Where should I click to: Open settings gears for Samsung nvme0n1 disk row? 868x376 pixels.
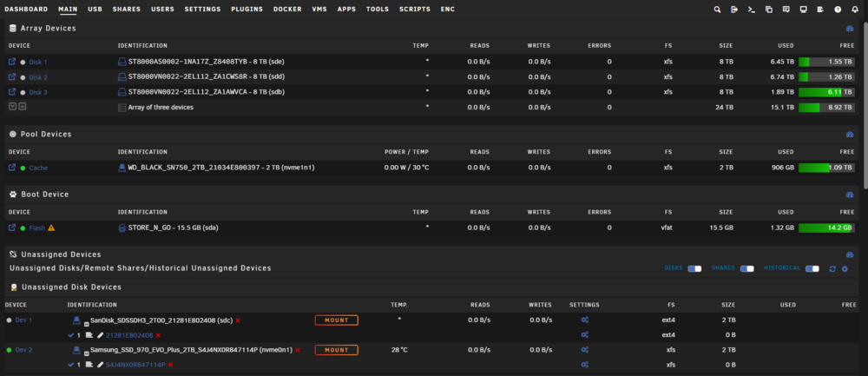(x=584, y=350)
